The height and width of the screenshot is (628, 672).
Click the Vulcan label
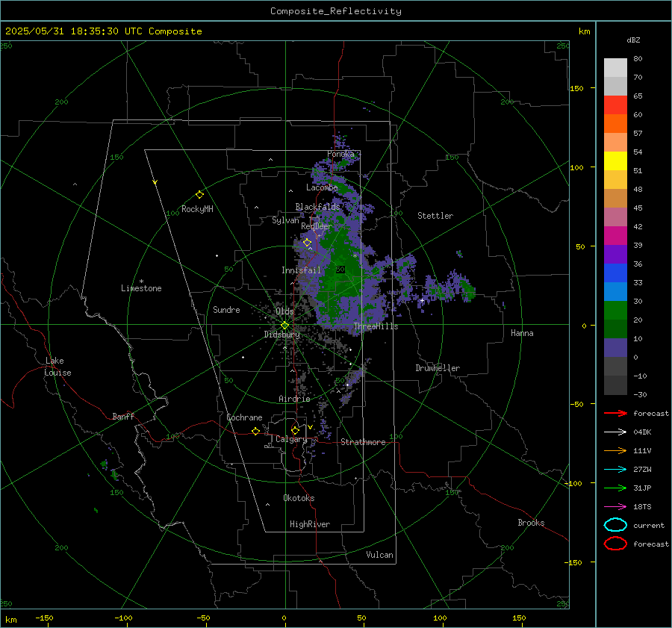379,555
